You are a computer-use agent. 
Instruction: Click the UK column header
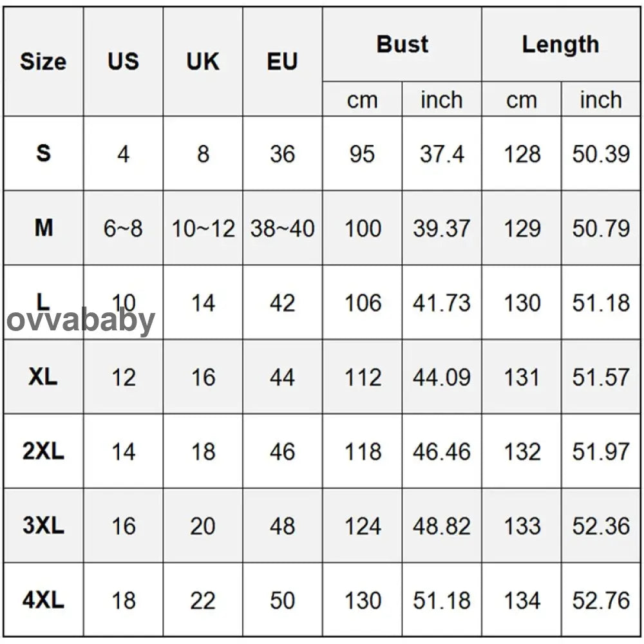[x=203, y=62]
